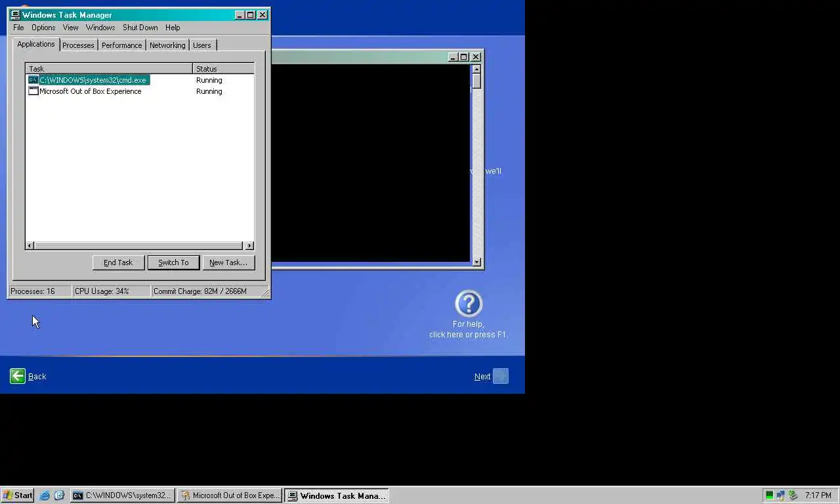Click the help question mark icon

469,304
